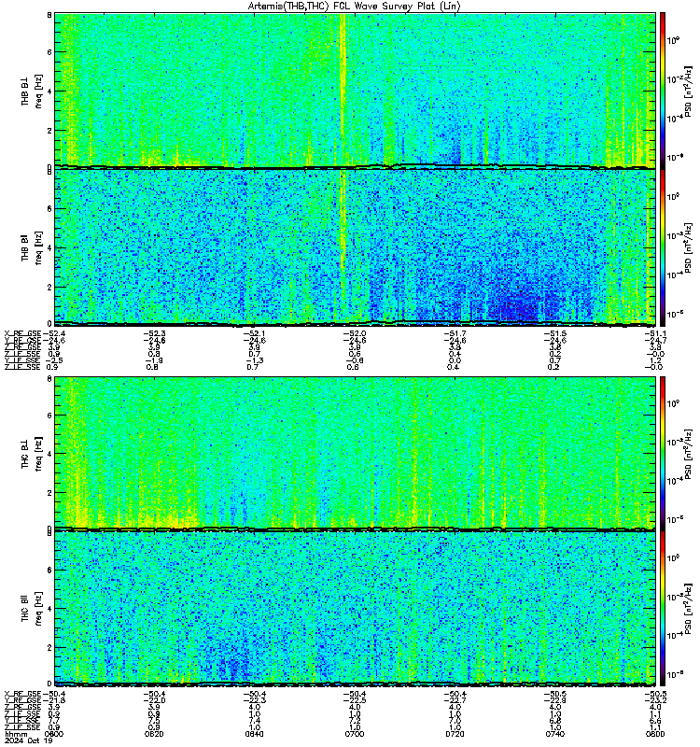Click inside the THC B⊥ spectrogram panel
This screenshot has height=747, width=700.
(355, 453)
